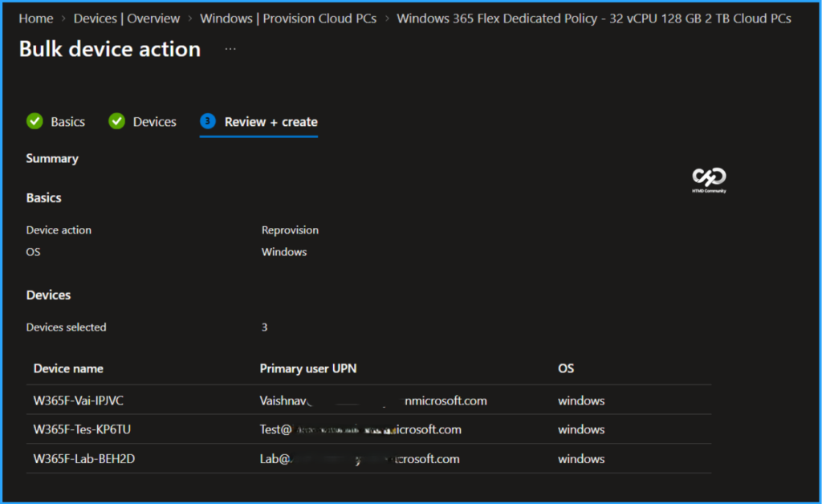Select the Review + create tab
Viewport: 822px width, 504px height.
pos(271,121)
